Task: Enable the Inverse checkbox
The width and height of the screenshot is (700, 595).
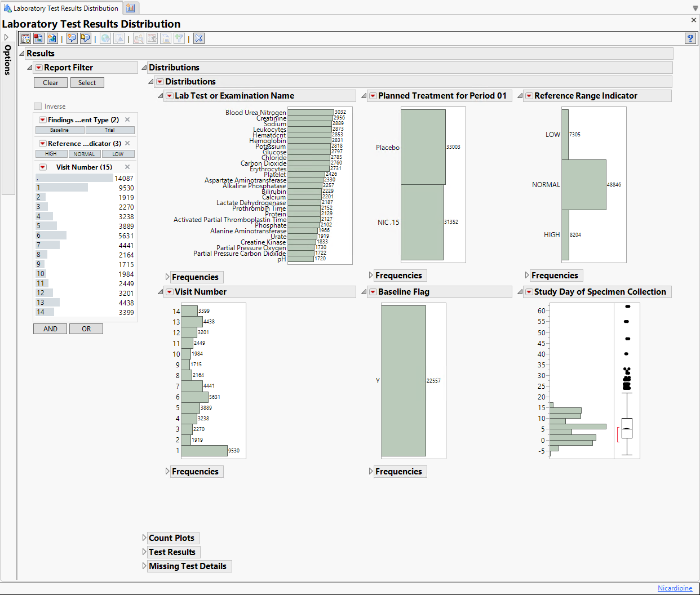Action: 38,106
